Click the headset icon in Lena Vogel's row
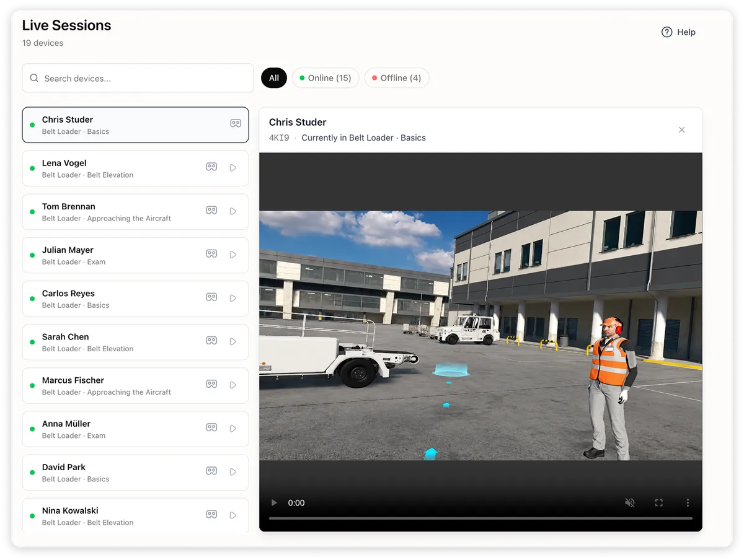The height and width of the screenshot is (560, 744). [x=211, y=167]
